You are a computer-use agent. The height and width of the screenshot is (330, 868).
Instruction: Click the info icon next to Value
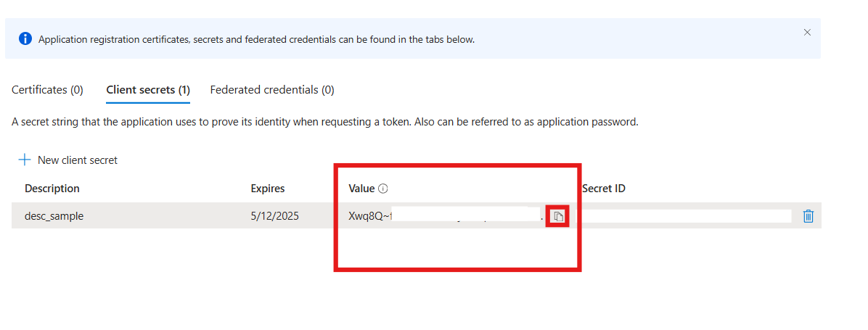click(383, 189)
